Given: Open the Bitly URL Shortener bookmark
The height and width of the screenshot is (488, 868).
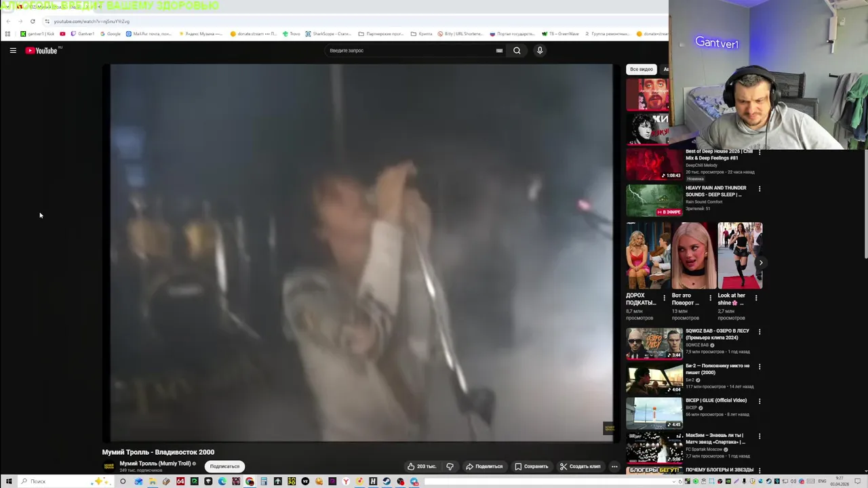Looking at the screenshot, I should [x=460, y=34].
